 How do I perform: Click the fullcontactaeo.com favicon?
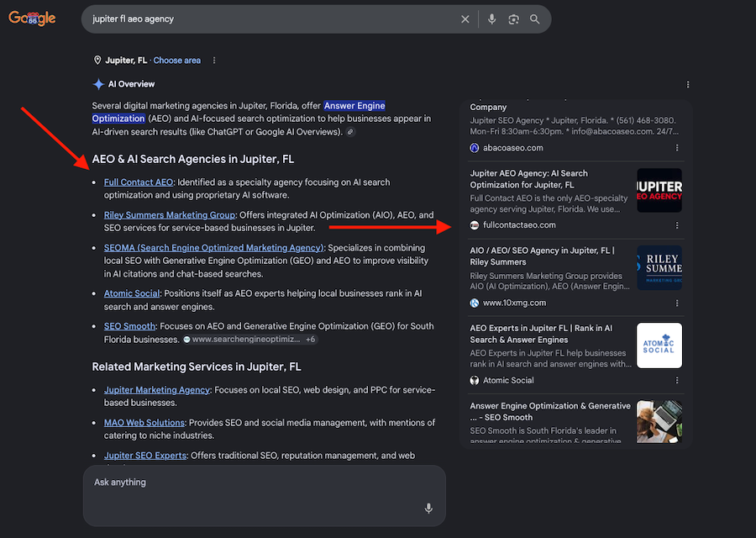tap(475, 225)
